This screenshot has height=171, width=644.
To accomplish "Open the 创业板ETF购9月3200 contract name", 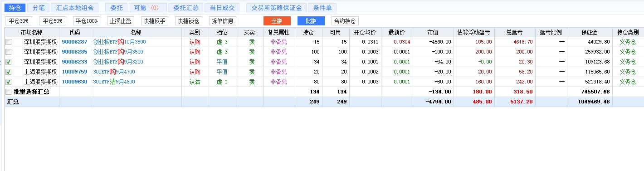I will (118, 62).
